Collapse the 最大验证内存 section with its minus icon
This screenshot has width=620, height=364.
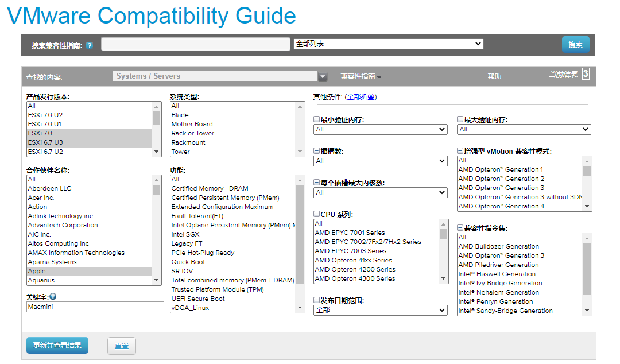tap(460, 119)
